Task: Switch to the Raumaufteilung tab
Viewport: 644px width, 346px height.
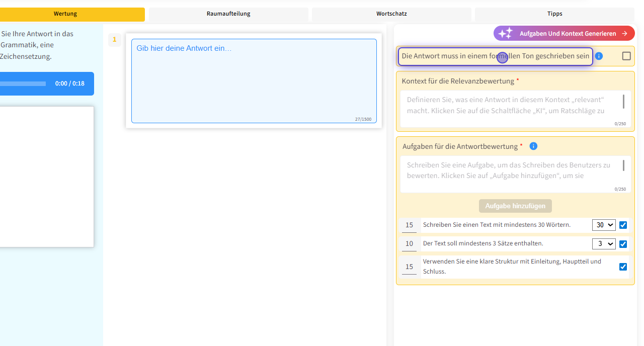Action: (x=228, y=14)
